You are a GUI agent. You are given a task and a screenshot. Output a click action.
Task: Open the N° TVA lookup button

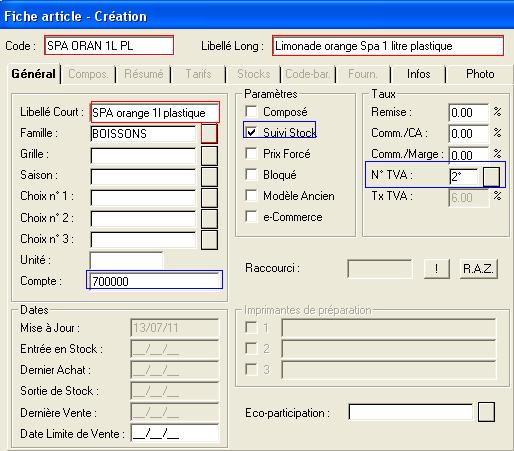coord(491,177)
